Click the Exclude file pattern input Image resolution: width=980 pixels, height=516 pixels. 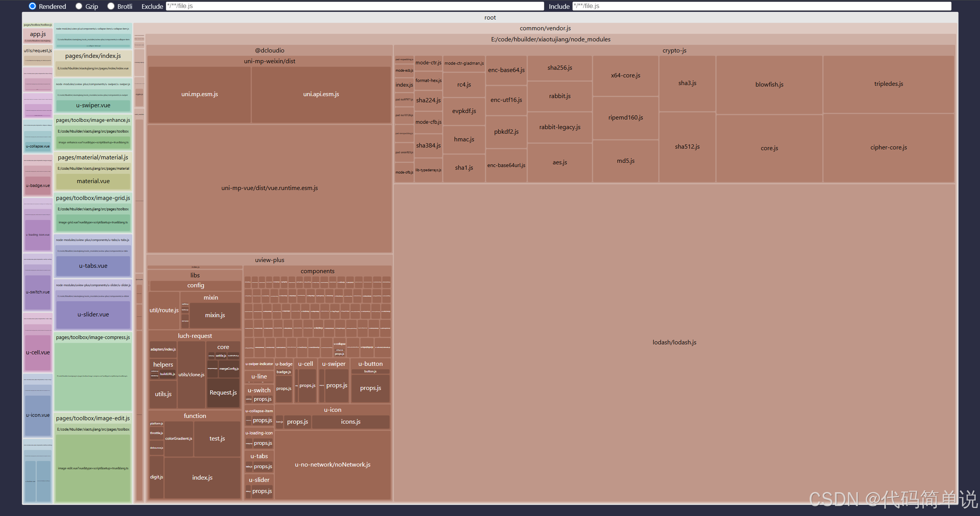click(x=354, y=6)
